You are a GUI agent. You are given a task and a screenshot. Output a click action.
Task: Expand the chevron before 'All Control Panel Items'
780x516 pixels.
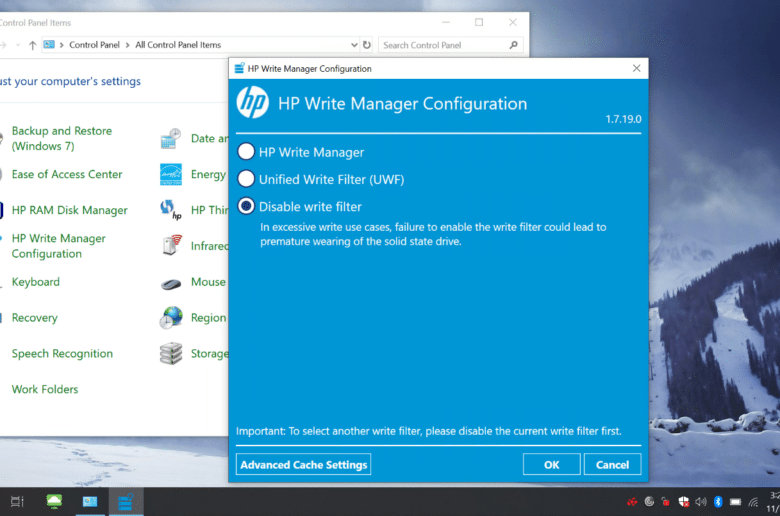coord(127,45)
